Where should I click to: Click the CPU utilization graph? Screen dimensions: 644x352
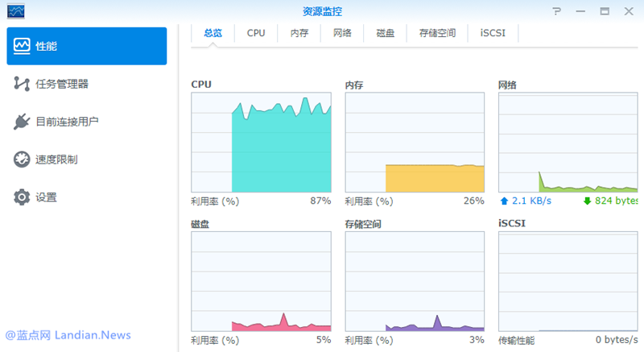[261, 142]
